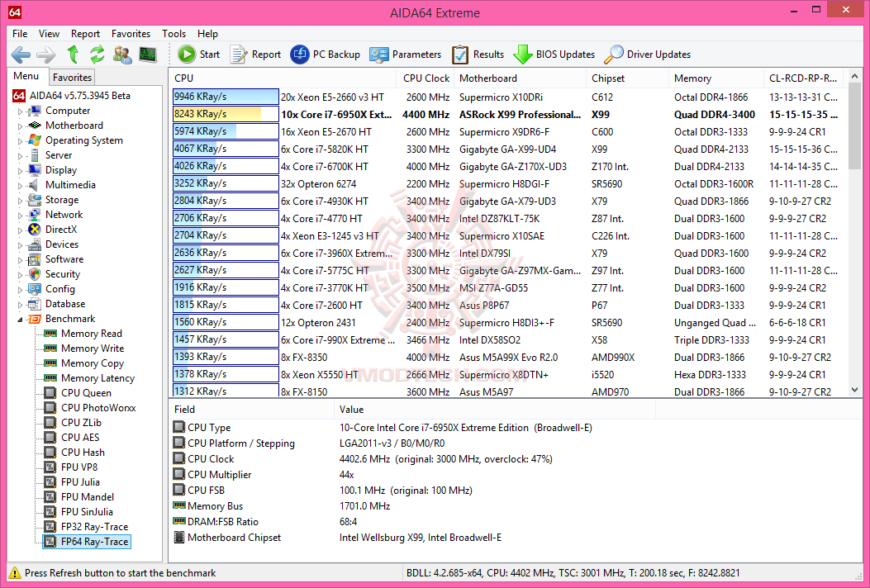Select the Software item in the tree
The width and height of the screenshot is (870, 588).
point(64,259)
